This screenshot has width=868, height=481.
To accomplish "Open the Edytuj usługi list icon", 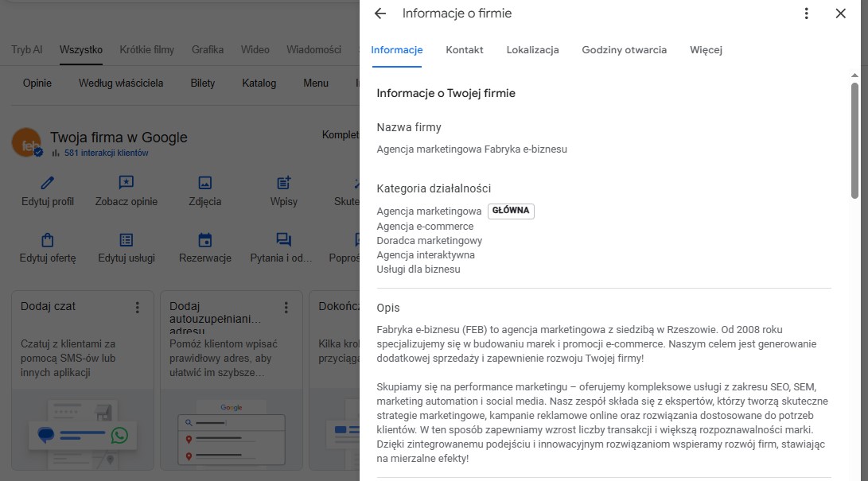I will click(x=126, y=239).
